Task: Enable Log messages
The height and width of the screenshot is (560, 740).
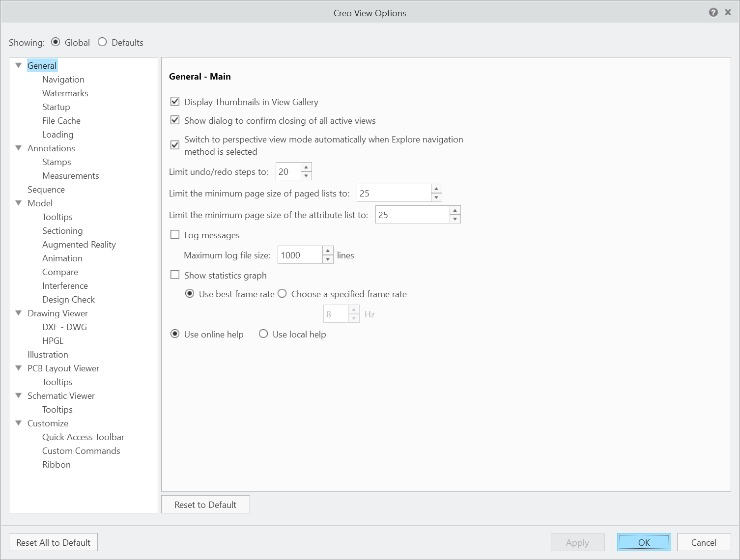Action: 175,234
